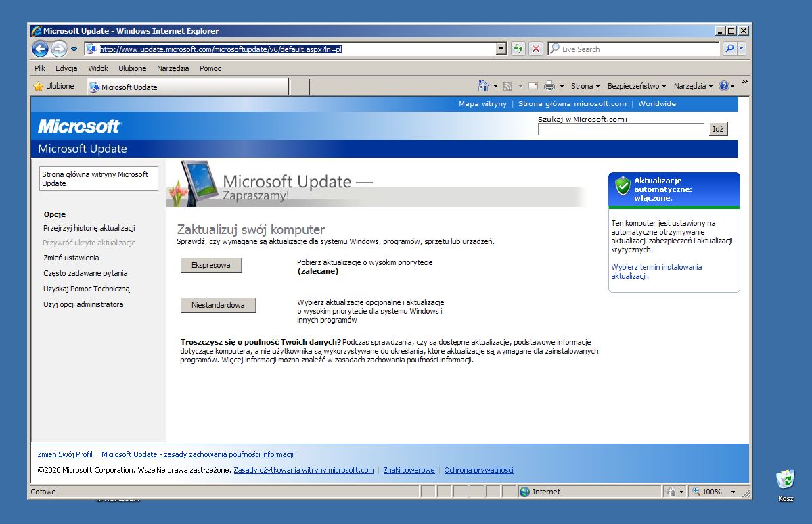The width and height of the screenshot is (812, 524).
Task: Open the Pomoc menu
Action: 210,68
